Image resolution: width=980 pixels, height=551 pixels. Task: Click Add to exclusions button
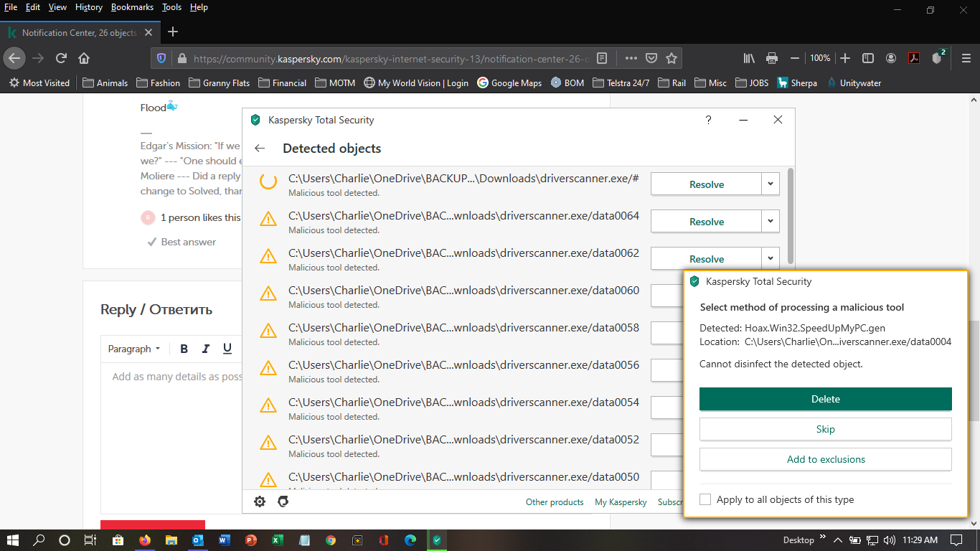[x=825, y=459]
